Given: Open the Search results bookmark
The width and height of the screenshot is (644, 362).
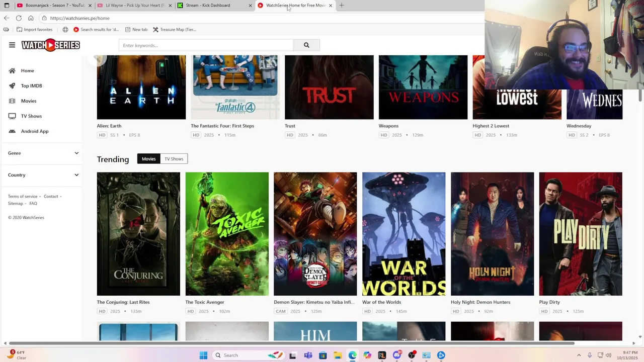Looking at the screenshot, I should coord(96,30).
